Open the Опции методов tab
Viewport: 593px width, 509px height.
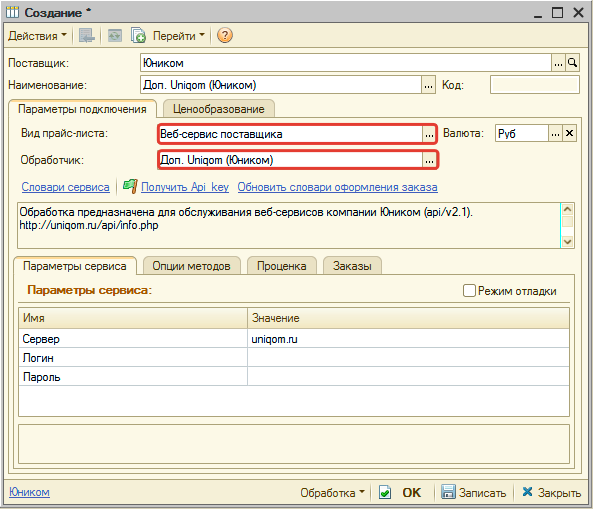pos(191,266)
